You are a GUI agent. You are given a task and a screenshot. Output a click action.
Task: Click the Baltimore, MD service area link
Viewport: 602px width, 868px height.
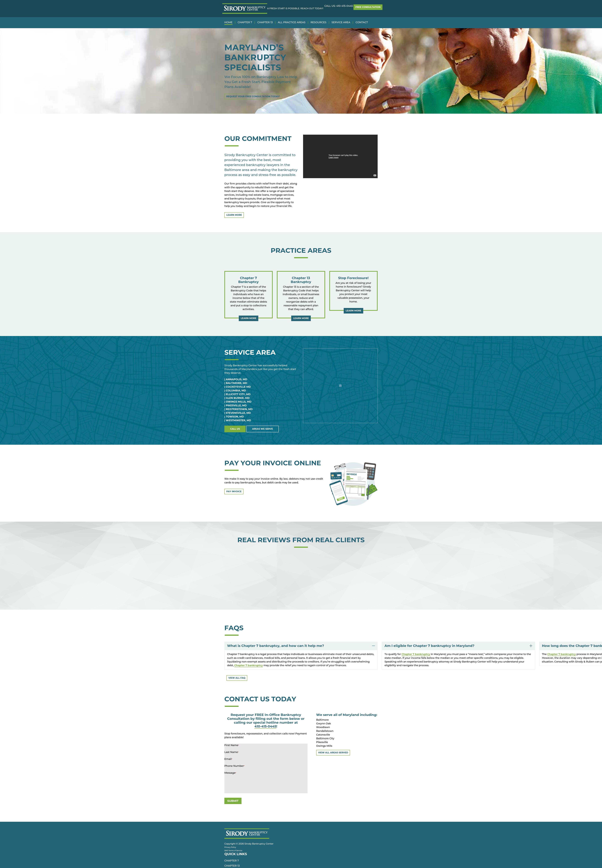tap(236, 383)
